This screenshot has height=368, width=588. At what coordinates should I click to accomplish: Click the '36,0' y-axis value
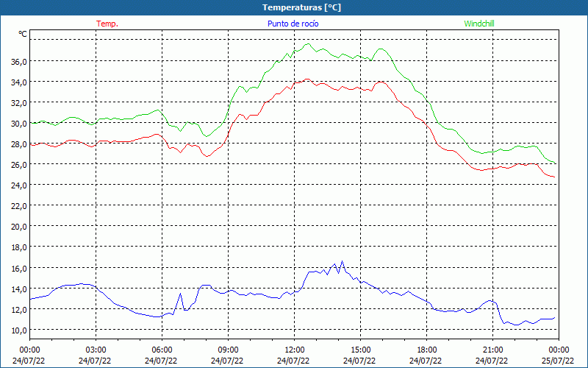click(19, 62)
